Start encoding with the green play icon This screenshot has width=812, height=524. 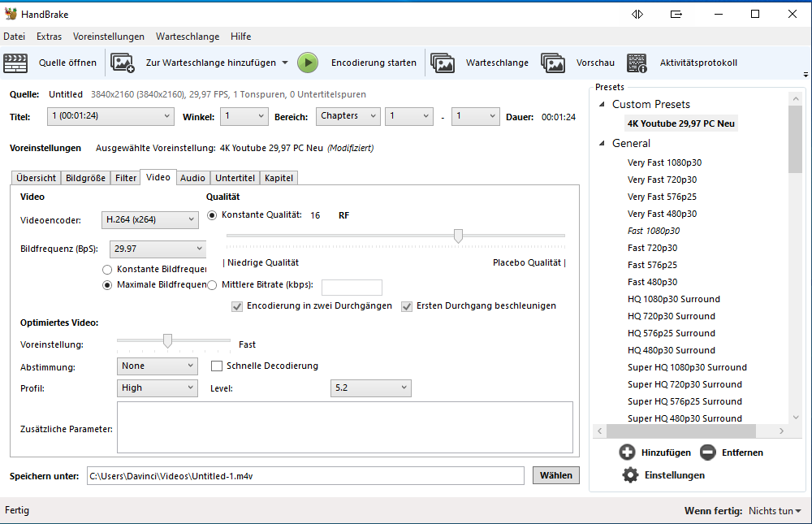tap(308, 63)
